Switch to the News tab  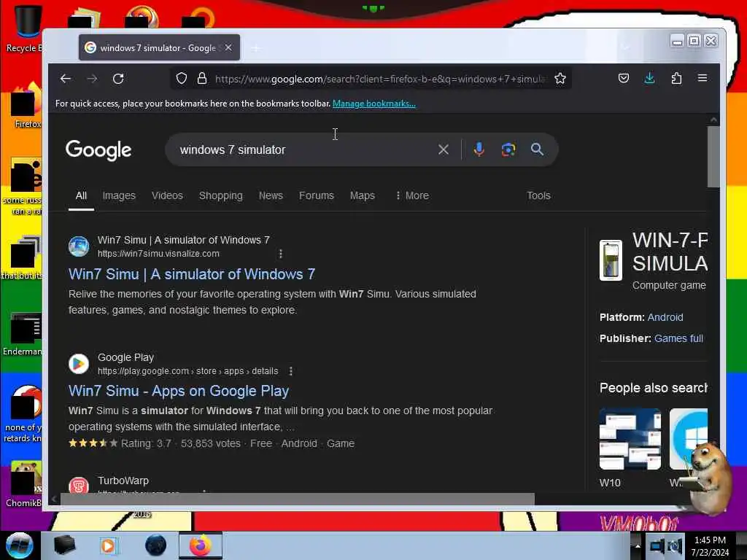point(271,195)
